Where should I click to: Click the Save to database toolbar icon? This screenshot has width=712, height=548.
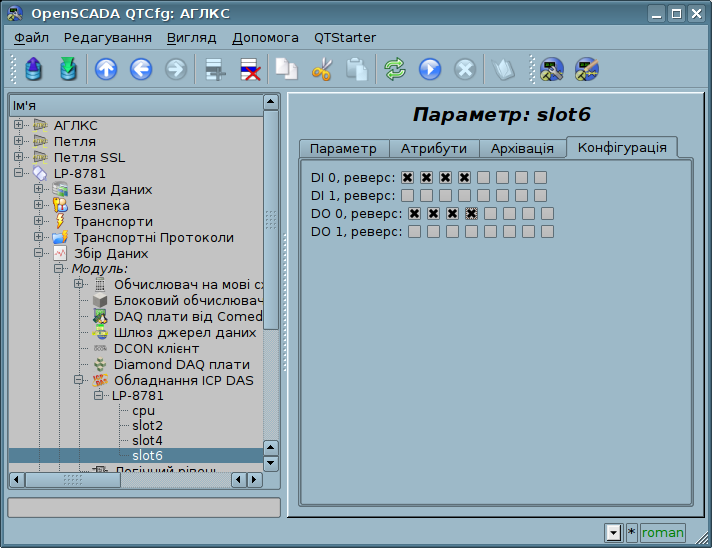[68, 69]
